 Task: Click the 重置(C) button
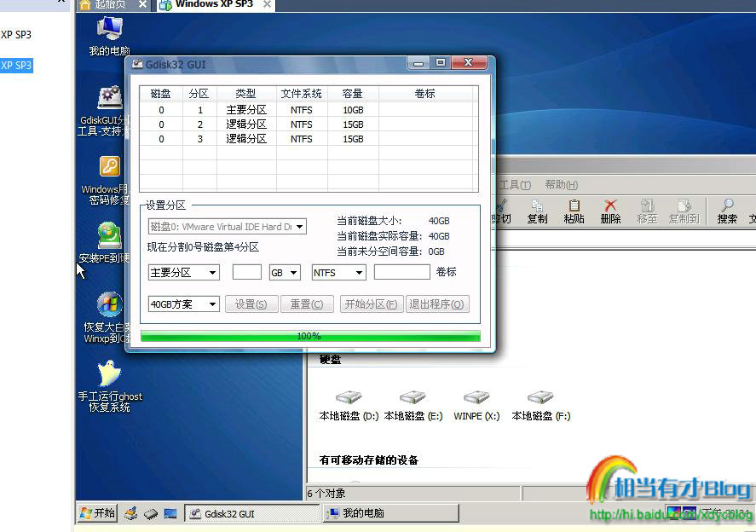pyautogui.click(x=307, y=304)
